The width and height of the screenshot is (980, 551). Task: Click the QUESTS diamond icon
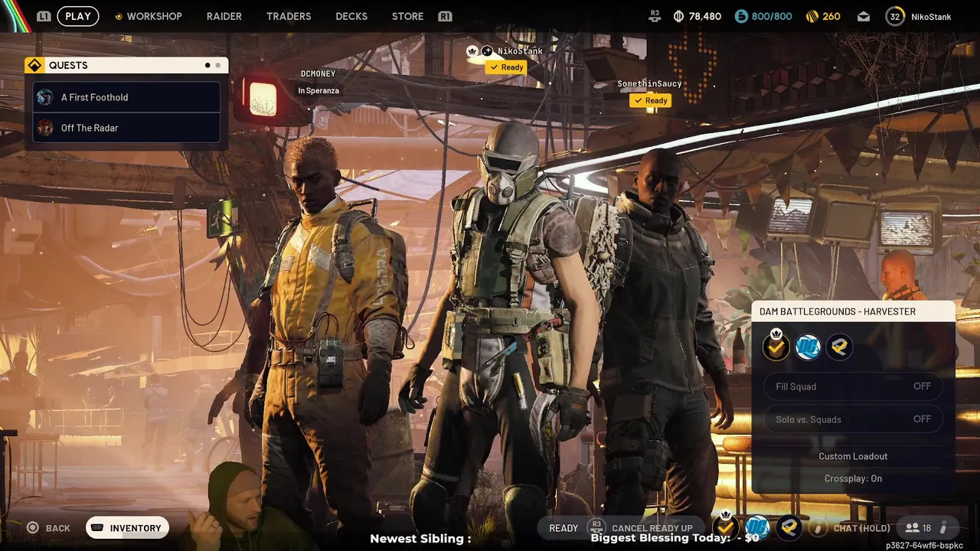[34, 65]
